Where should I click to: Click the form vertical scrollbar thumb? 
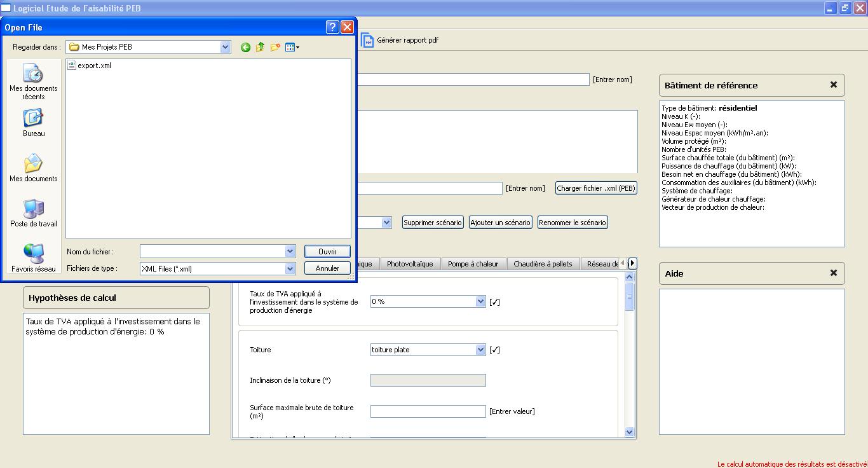pyautogui.click(x=630, y=296)
